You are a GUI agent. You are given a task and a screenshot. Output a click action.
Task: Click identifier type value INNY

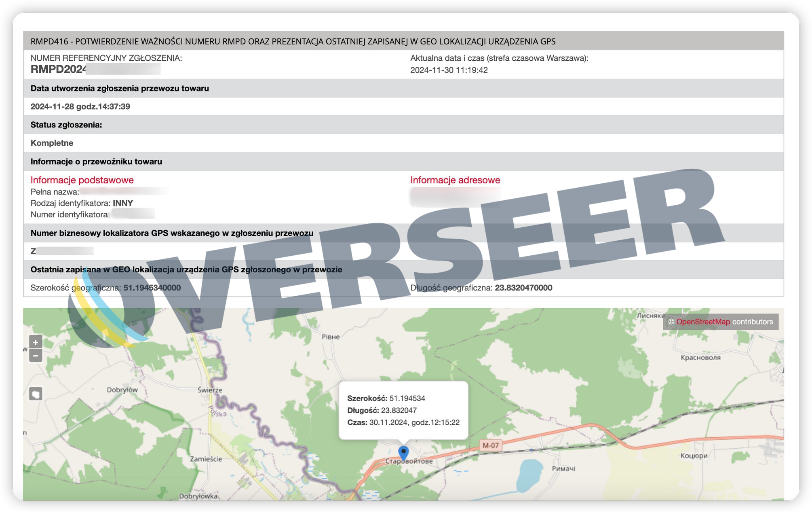(123, 203)
